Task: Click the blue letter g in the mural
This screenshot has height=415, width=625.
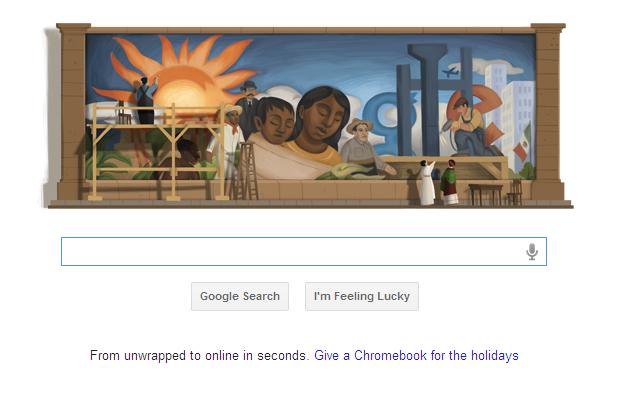Action: click(379, 122)
